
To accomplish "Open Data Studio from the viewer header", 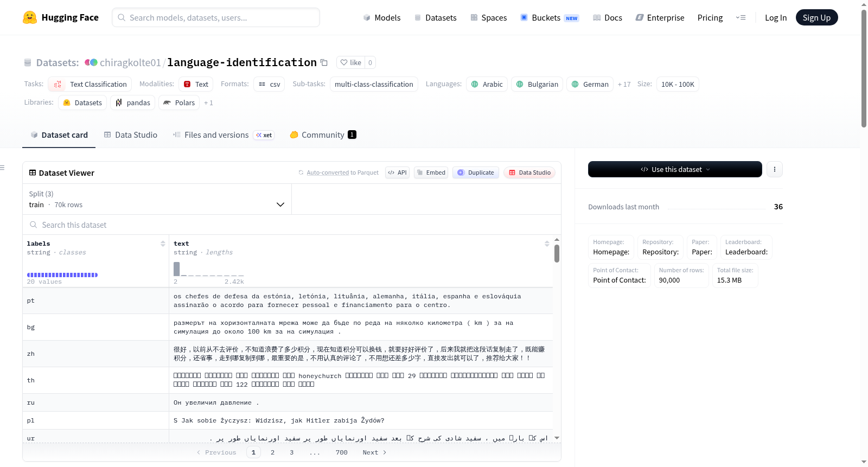I will pyautogui.click(x=529, y=172).
